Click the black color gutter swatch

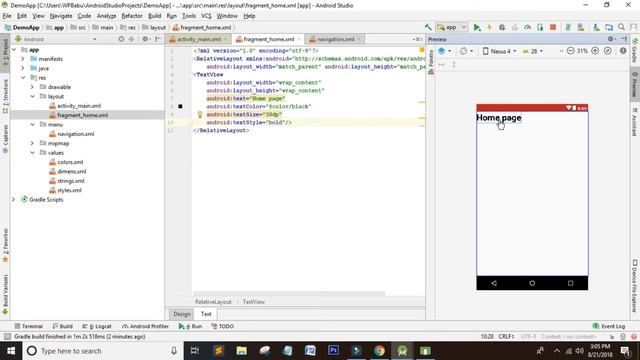(x=180, y=107)
